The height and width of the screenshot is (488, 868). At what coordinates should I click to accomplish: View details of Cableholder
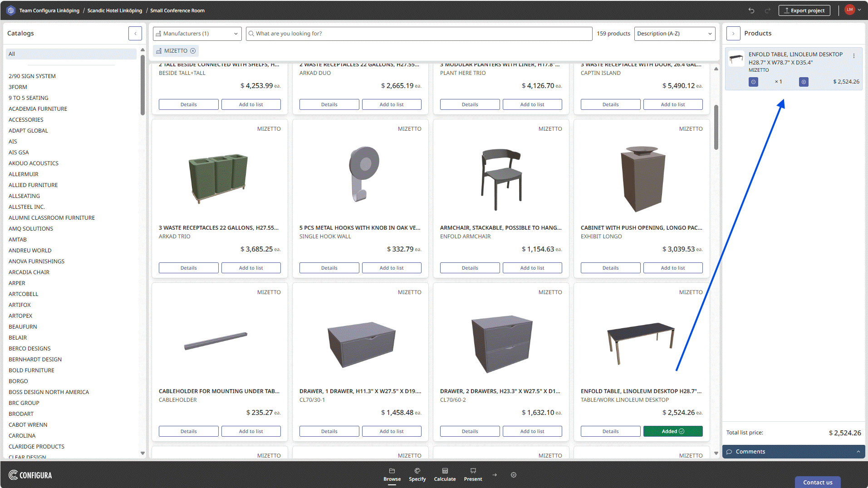pos(189,431)
